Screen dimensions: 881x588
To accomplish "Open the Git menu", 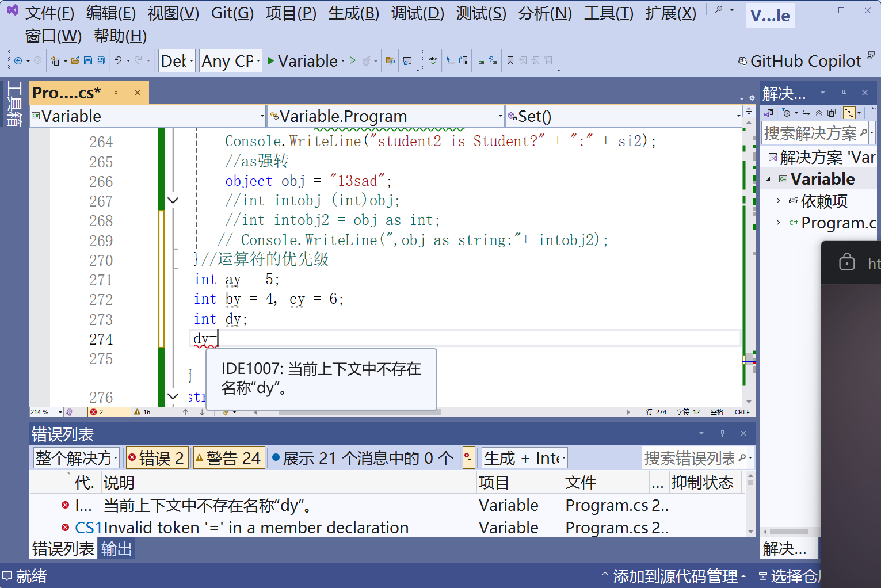I will point(232,13).
